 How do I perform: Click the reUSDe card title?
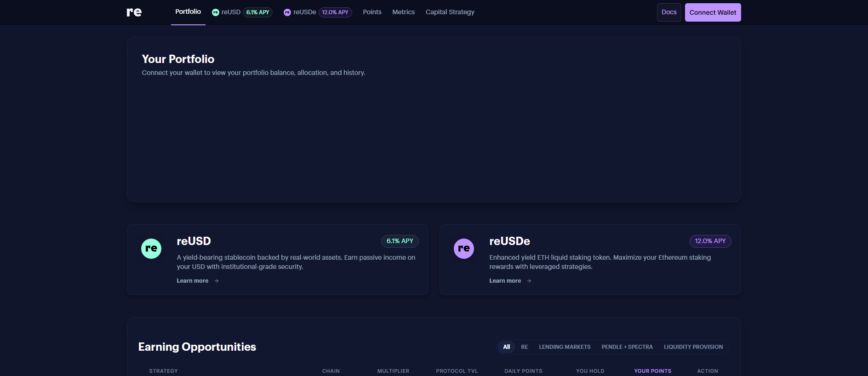(509, 241)
